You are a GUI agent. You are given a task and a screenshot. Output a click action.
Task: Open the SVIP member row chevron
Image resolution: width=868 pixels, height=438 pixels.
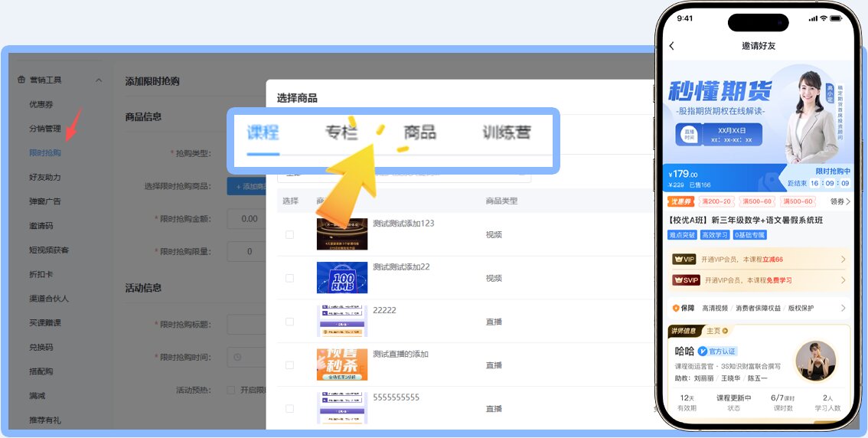(x=843, y=280)
